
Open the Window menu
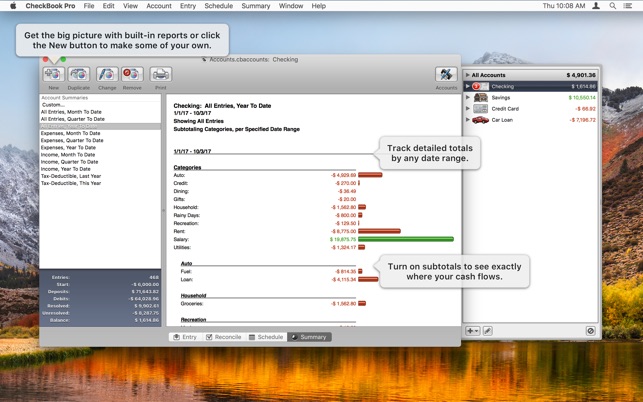(291, 6)
